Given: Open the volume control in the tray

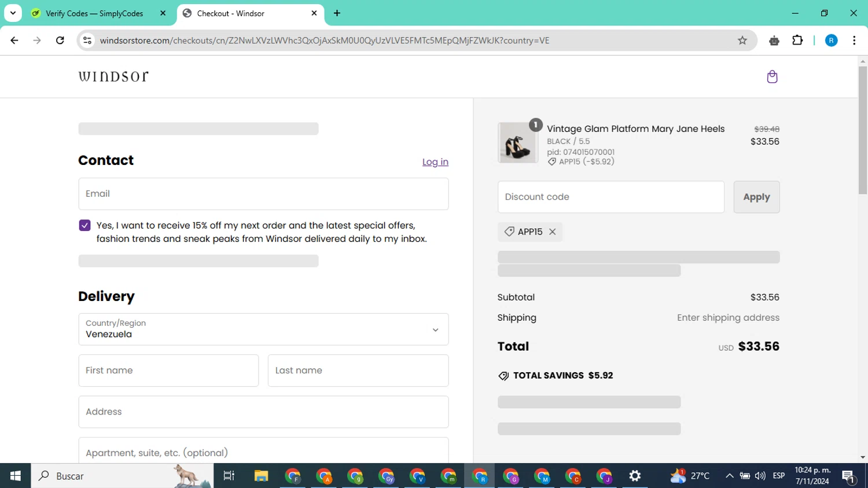Looking at the screenshot, I should point(760,476).
